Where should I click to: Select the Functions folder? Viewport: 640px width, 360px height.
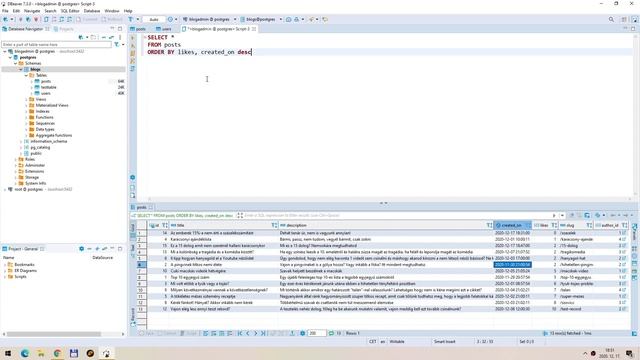(x=44, y=117)
